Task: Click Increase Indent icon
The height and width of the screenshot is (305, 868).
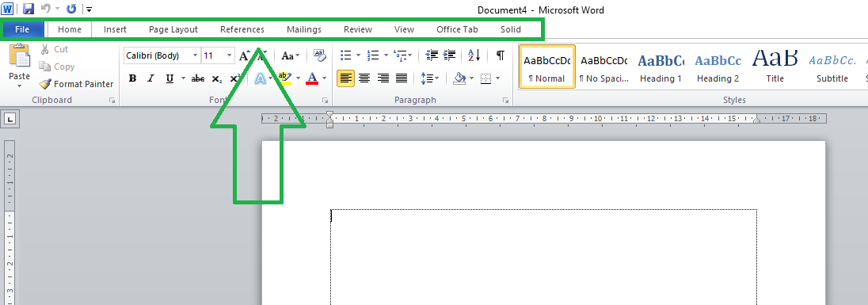Action: (x=450, y=55)
